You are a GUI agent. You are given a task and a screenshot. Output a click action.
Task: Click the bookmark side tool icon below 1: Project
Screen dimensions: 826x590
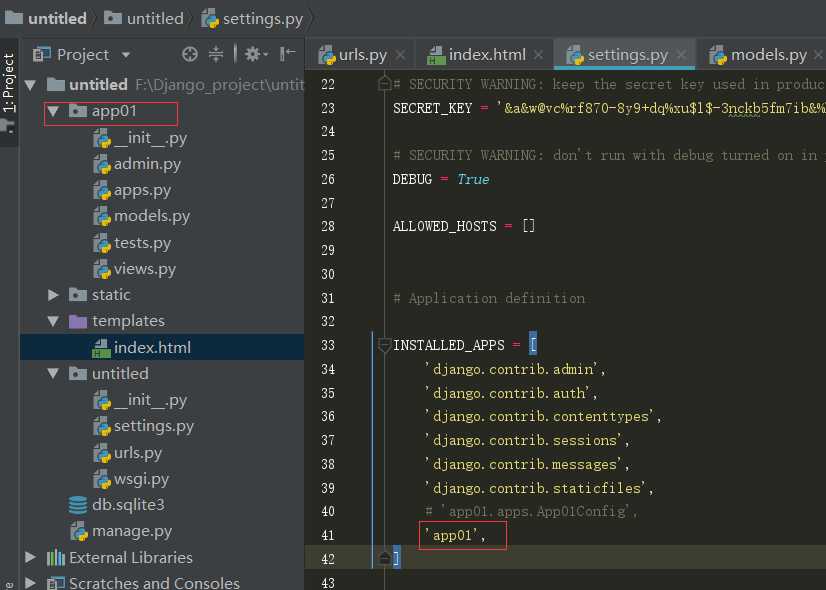pyautogui.click(x=8, y=126)
